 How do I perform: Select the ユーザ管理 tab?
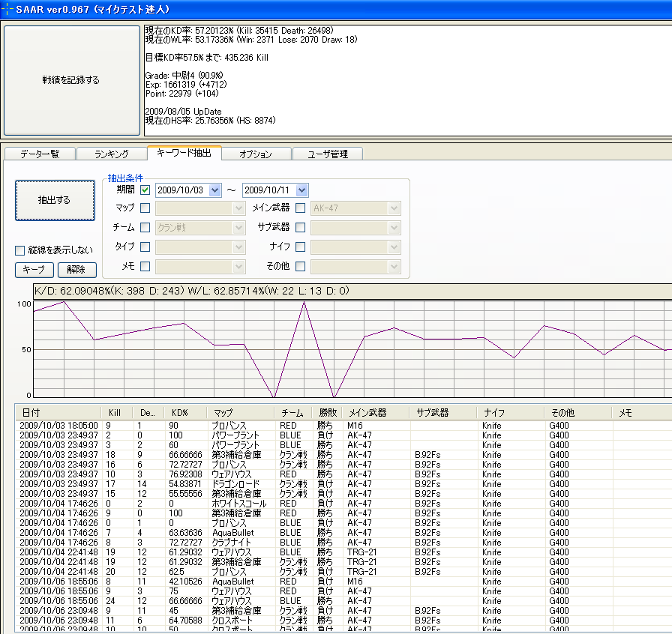click(x=327, y=154)
